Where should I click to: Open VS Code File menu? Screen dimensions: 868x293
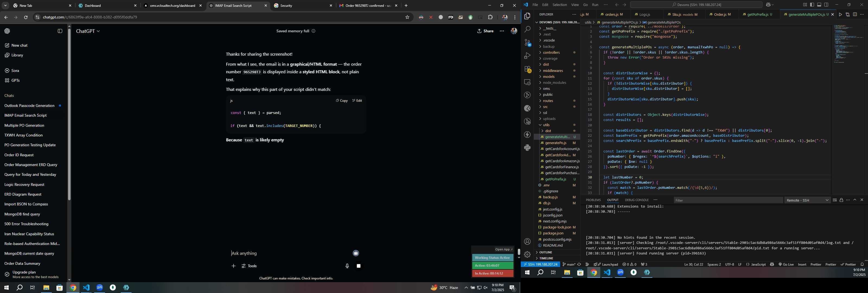535,5
